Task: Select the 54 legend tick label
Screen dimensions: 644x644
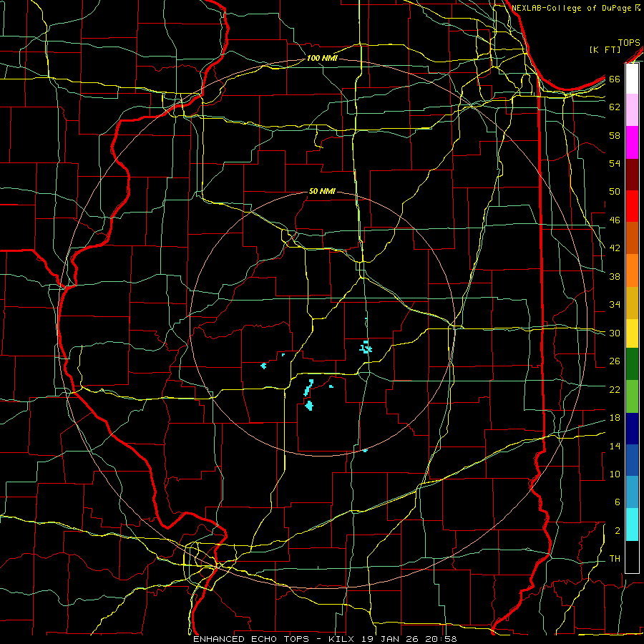Action: point(615,163)
